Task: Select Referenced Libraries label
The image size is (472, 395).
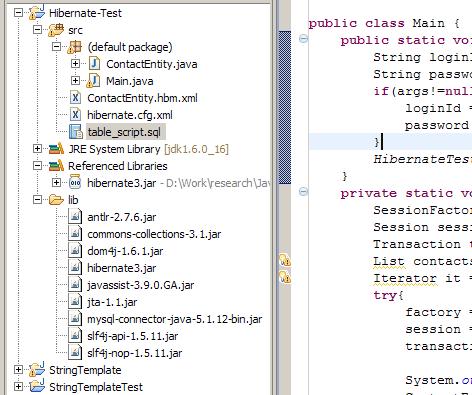Action: pyautogui.click(x=118, y=166)
